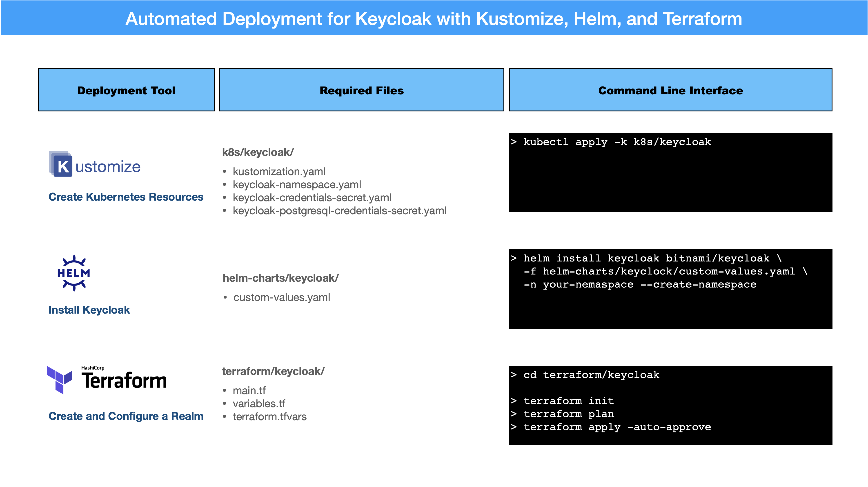Select keycloak-namespace.yaml list item
Image resolution: width=868 pixels, height=487 pixels.
[x=297, y=185]
